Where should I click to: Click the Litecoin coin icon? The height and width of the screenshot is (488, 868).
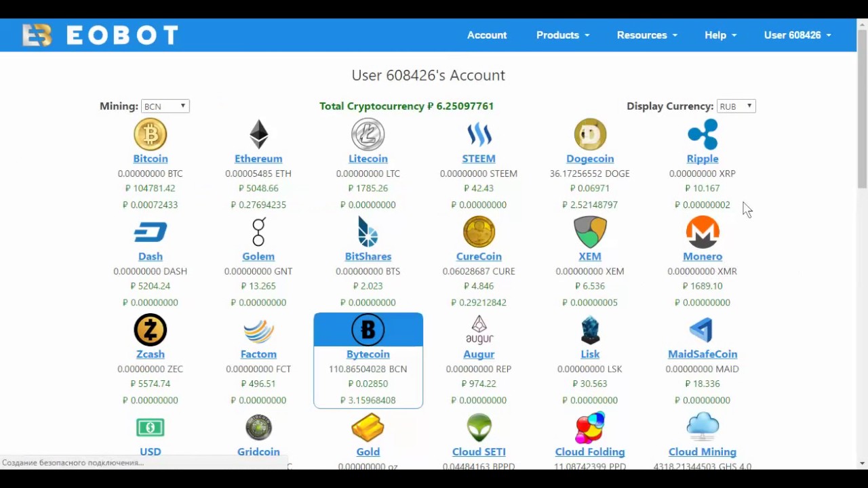[368, 134]
